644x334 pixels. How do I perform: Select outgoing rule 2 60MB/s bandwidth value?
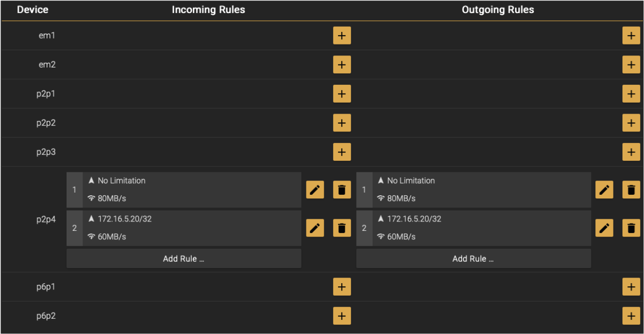[401, 237]
